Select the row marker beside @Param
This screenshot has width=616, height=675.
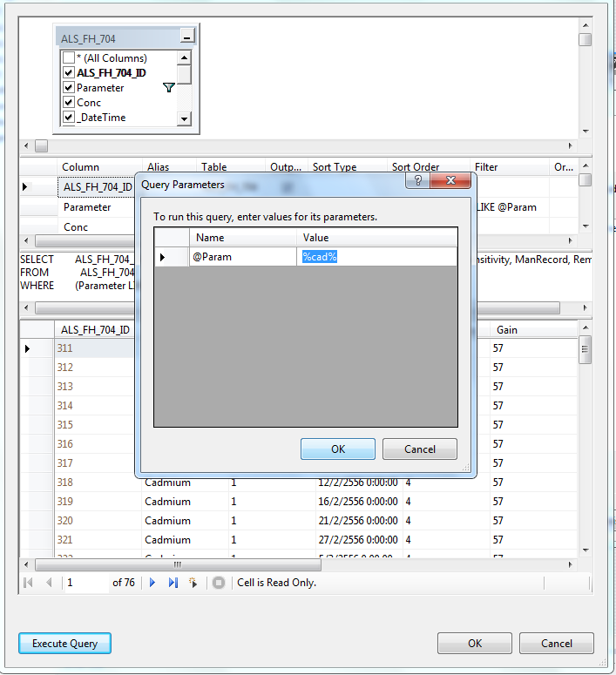click(172, 257)
